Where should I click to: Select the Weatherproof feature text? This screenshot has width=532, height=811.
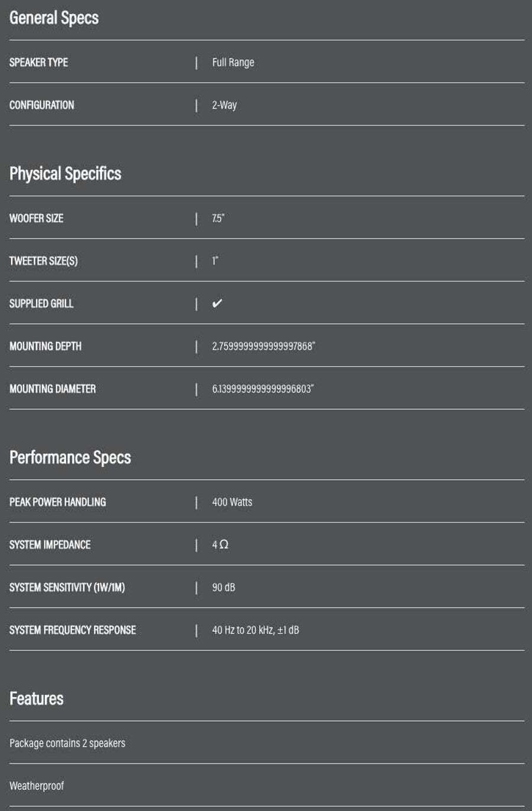pos(37,786)
